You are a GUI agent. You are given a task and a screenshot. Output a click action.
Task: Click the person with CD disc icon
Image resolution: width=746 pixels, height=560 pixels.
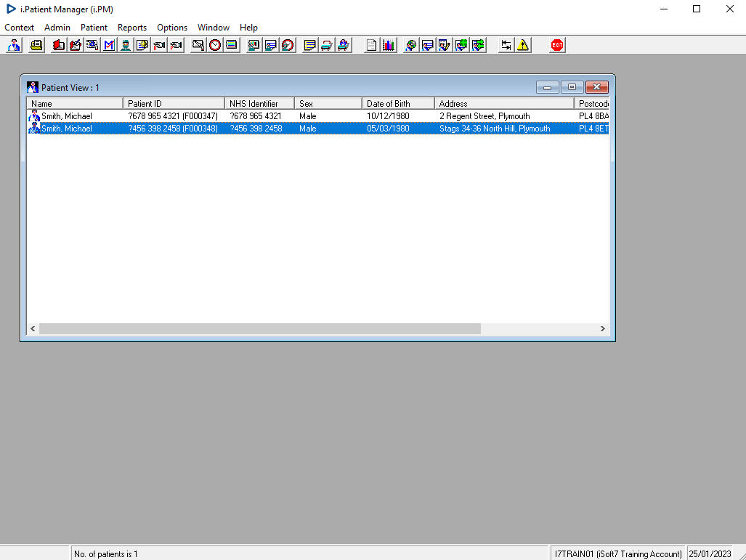[410, 45]
